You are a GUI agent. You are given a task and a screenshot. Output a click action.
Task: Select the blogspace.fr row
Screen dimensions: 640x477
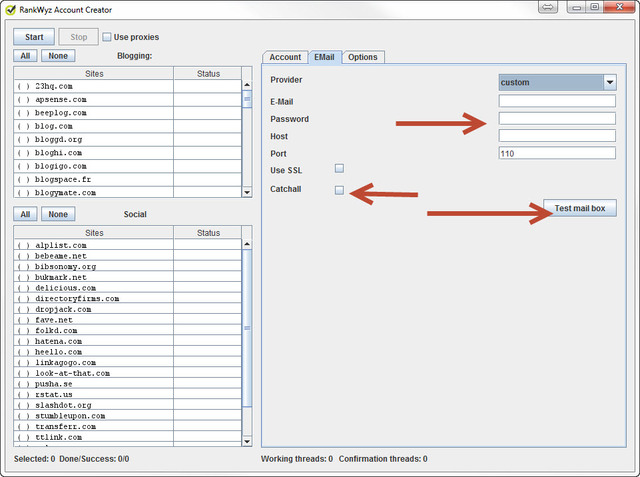coord(128,180)
